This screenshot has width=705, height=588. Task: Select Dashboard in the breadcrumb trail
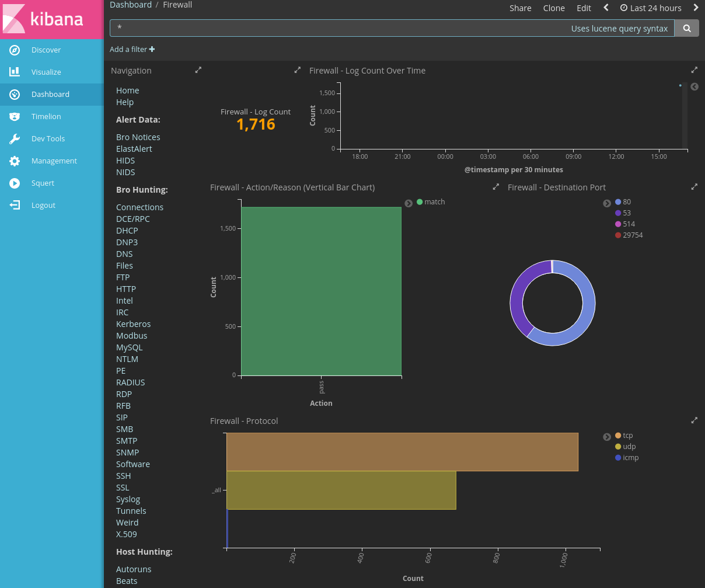[x=131, y=5]
